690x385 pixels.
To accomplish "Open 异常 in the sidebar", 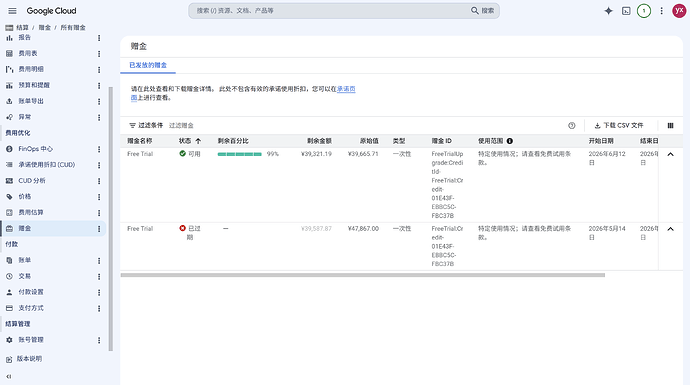I will [x=25, y=117].
